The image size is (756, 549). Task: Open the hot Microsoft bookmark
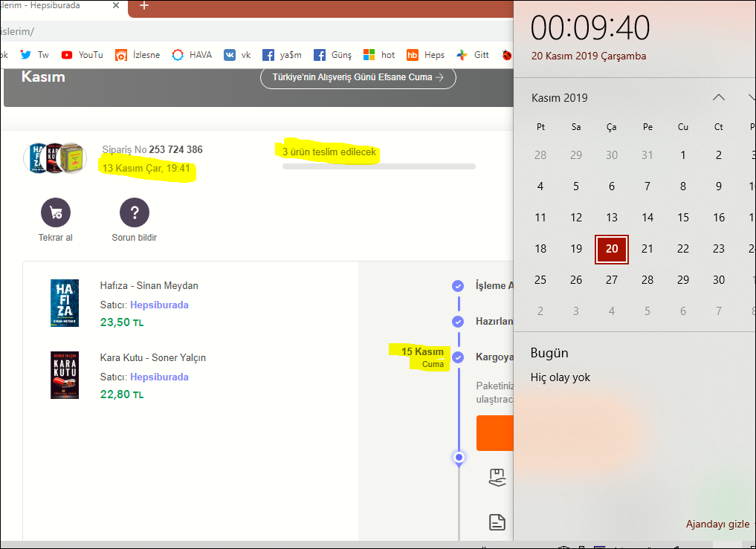click(x=379, y=55)
